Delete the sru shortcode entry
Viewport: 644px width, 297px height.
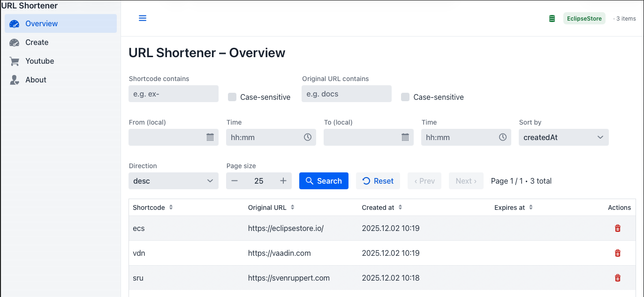(x=617, y=277)
